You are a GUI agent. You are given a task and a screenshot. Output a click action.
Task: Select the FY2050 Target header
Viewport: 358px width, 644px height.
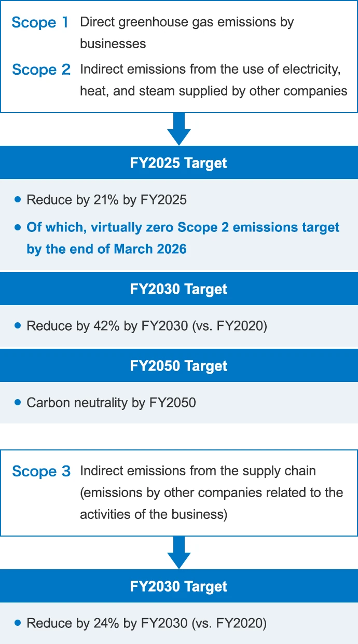179,366
